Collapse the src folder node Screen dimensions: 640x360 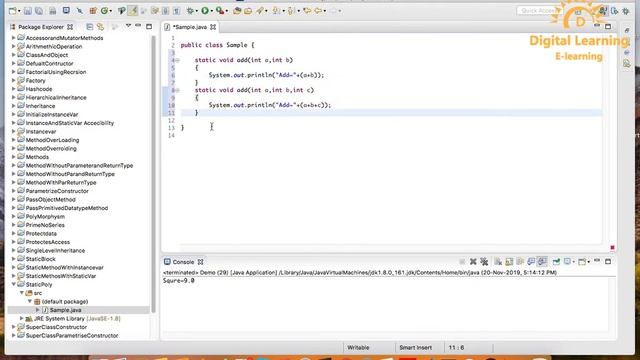click(x=22, y=293)
